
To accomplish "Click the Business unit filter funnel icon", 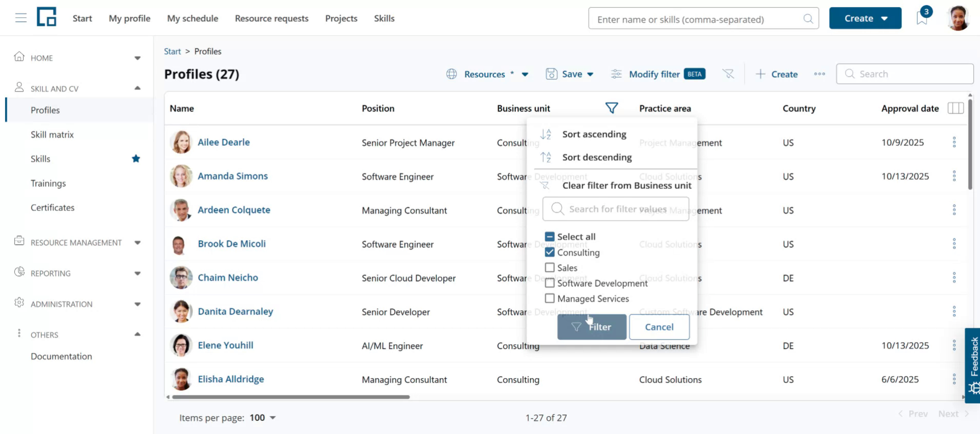I will point(612,108).
